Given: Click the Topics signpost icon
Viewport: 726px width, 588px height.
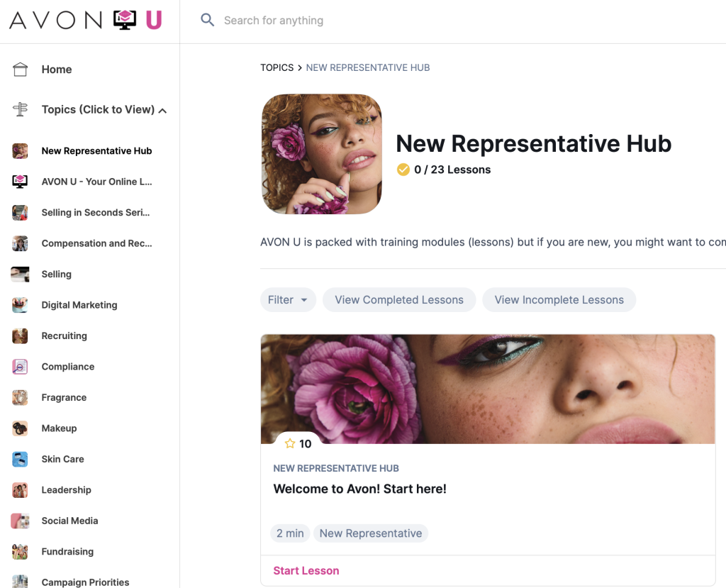Looking at the screenshot, I should (20, 109).
